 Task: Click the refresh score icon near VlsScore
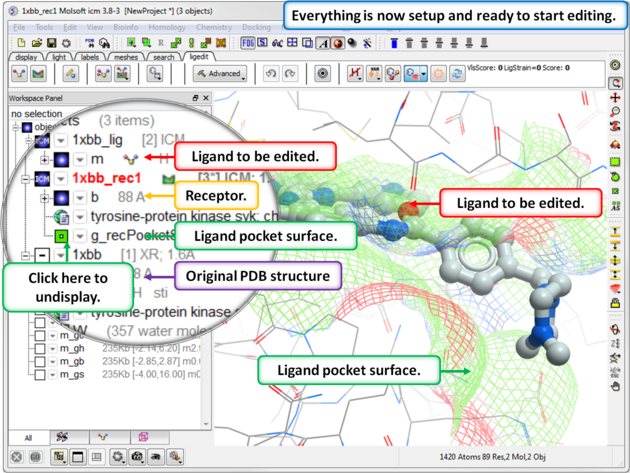(458, 74)
